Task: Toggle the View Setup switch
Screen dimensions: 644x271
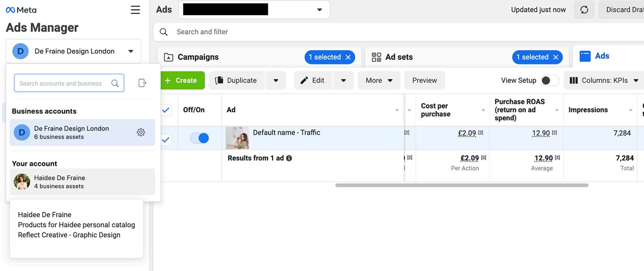Action: pos(549,80)
